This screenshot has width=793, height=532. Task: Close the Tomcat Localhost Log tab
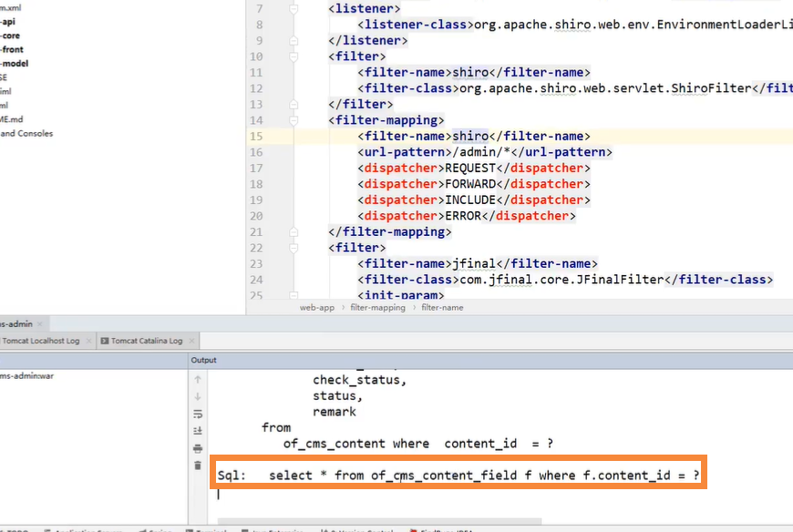(89, 341)
